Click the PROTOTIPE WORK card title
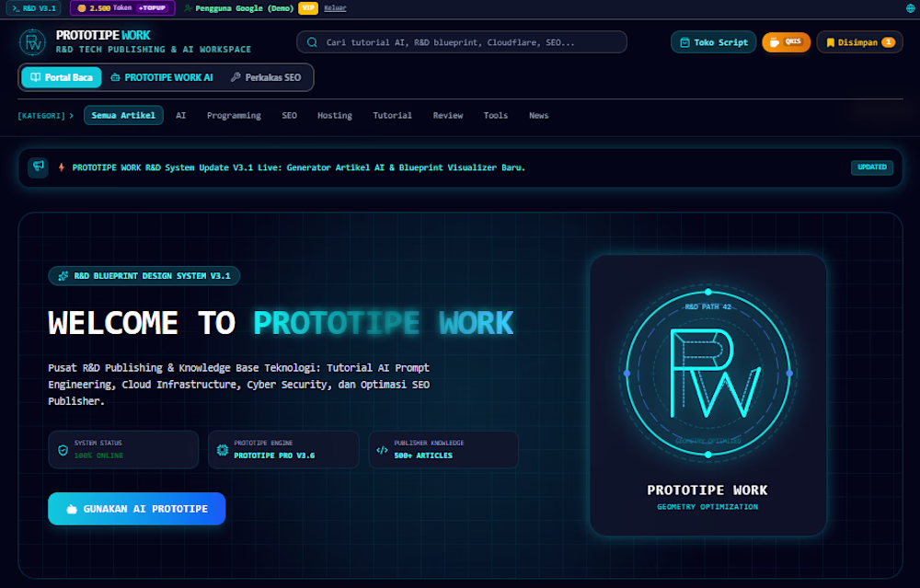This screenshot has width=920, height=588. point(707,490)
